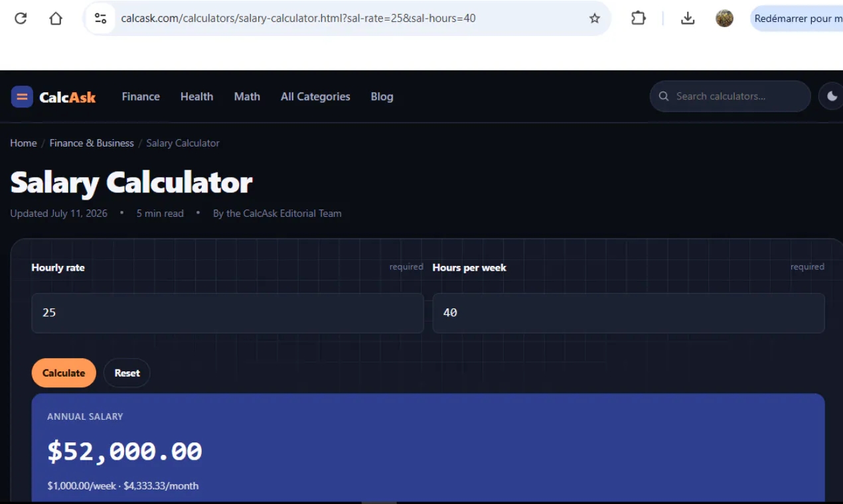Image resolution: width=843 pixels, height=504 pixels.
Task: Focus the Hours per week input with 40
Action: (x=629, y=313)
